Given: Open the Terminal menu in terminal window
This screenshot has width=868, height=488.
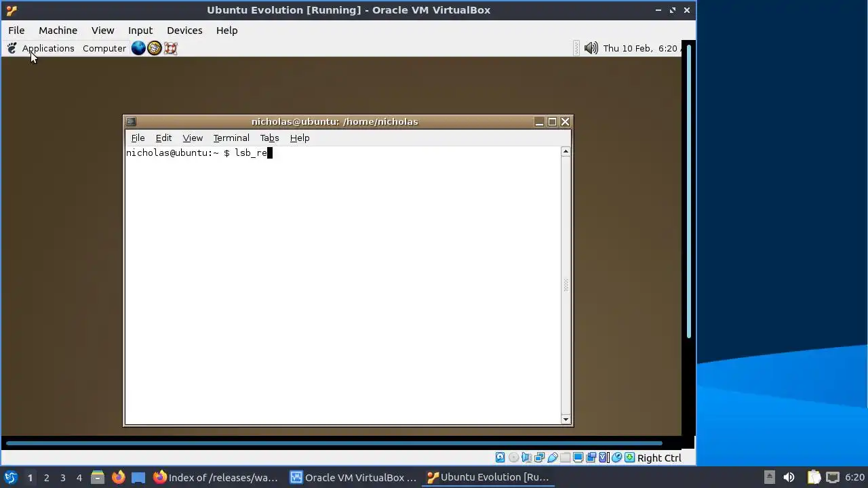Looking at the screenshot, I should tap(231, 138).
